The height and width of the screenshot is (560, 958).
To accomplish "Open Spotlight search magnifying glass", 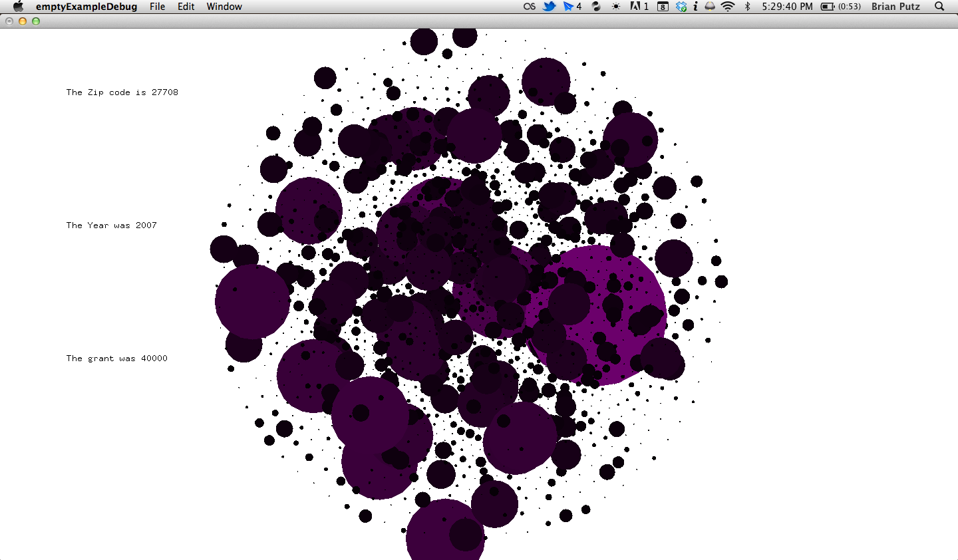I will [939, 7].
